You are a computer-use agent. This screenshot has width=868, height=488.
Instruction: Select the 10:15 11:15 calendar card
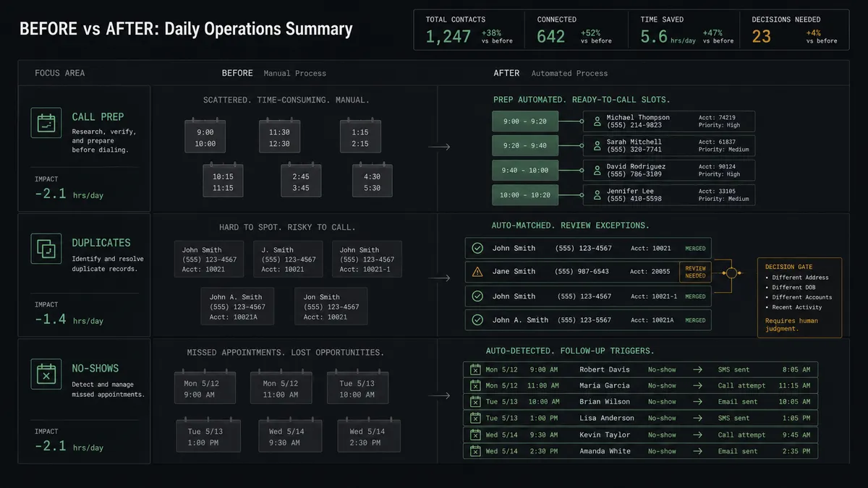point(223,180)
